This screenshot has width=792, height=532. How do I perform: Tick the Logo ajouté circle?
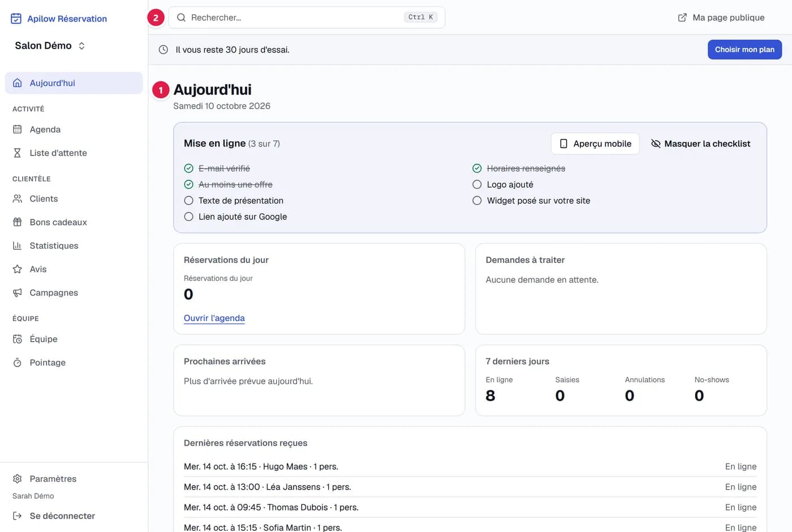pyautogui.click(x=477, y=184)
